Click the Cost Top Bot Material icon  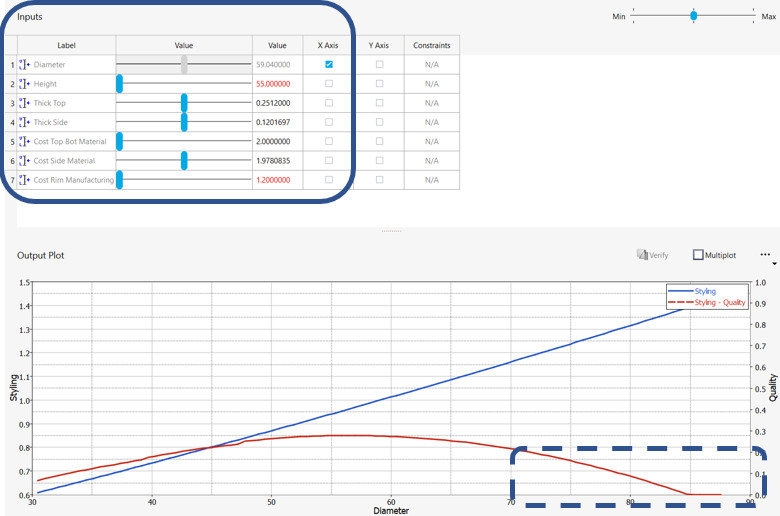click(25, 142)
